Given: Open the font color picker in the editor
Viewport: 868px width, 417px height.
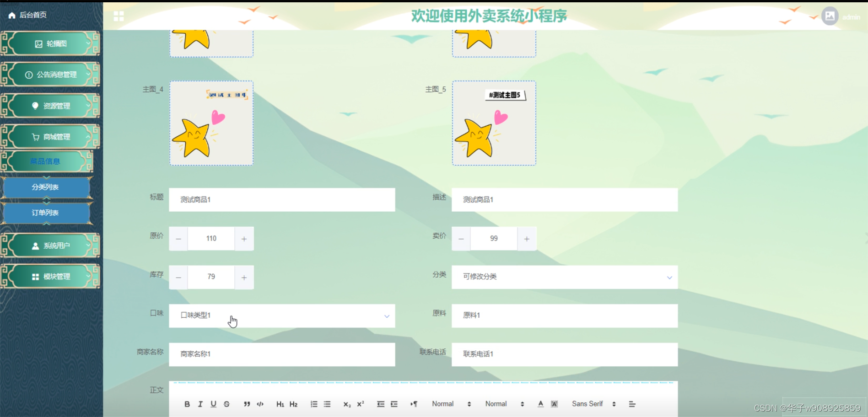Looking at the screenshot, I should point(540,404).
